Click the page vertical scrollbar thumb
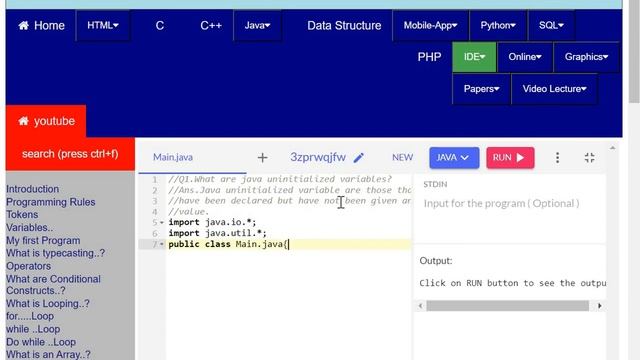This screenshot has width=640, height=360. point(634,51)
